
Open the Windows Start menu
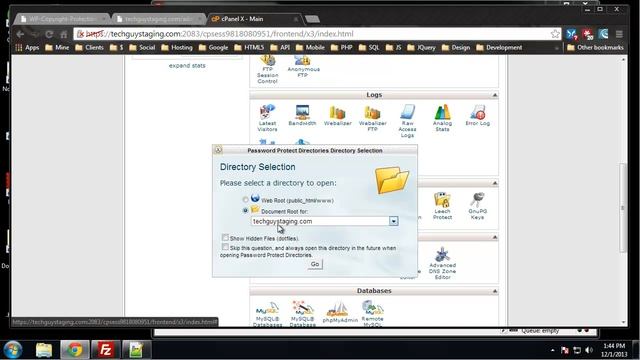pos(13,350)
